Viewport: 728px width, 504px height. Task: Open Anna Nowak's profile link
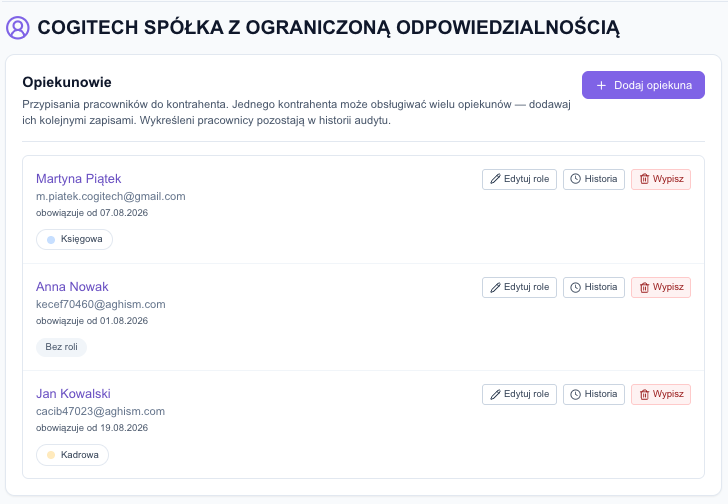(x=72, y=287)
